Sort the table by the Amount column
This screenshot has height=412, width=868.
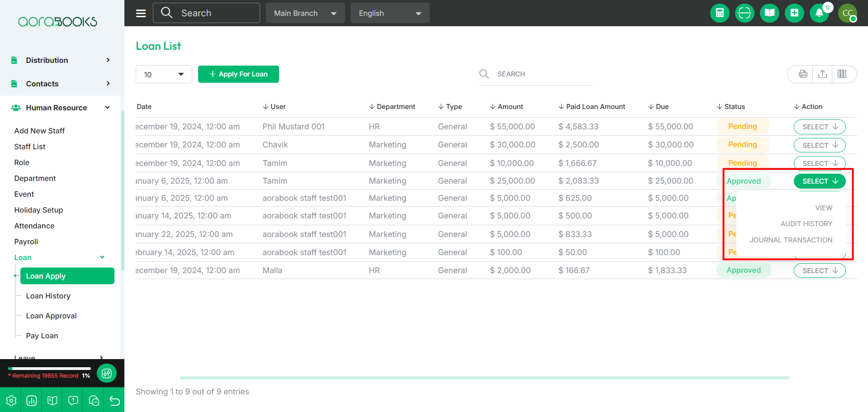[506, 107]
